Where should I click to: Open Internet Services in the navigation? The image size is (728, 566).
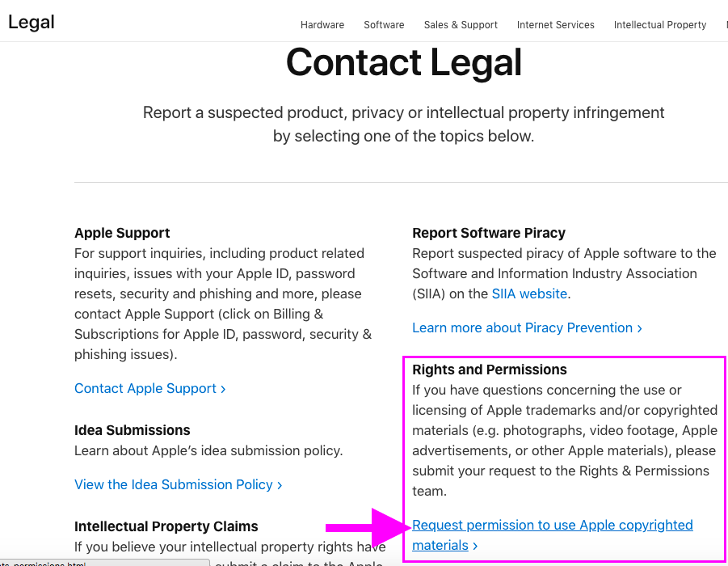(556, 25)
